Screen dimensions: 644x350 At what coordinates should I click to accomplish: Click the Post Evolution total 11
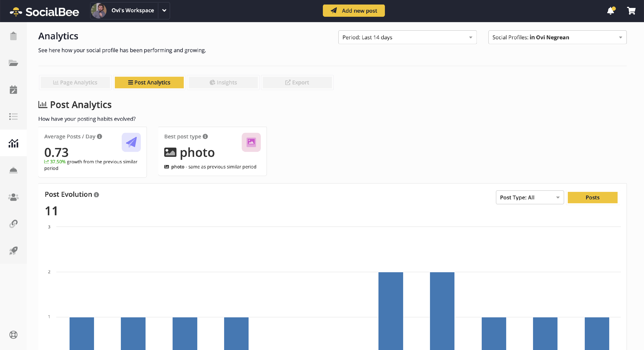coord(51,211)
